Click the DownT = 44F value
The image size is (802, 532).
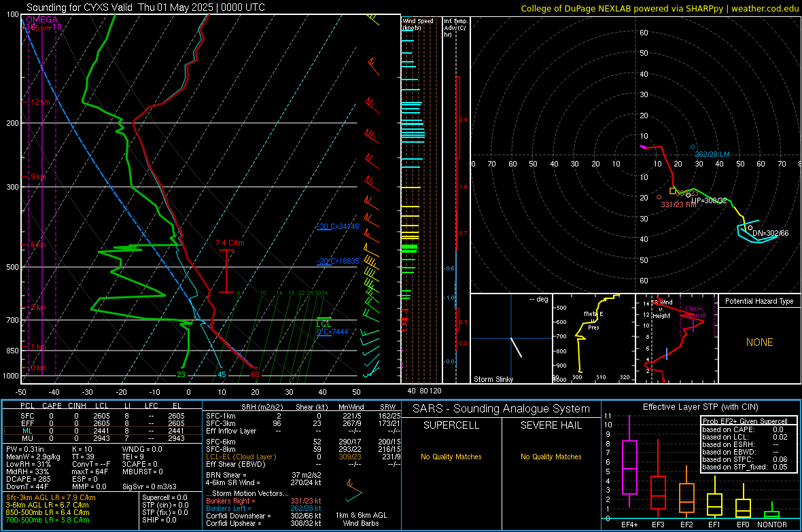(x=27, y=487)
